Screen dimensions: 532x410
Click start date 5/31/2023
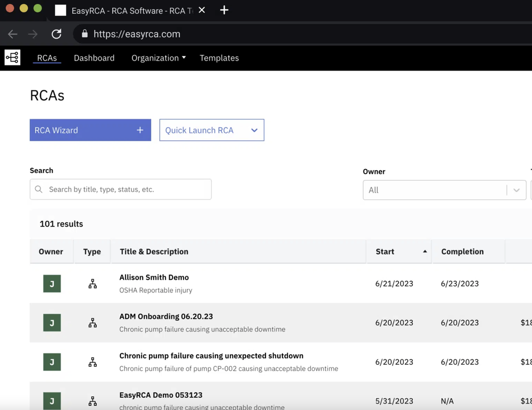point(394,401)
